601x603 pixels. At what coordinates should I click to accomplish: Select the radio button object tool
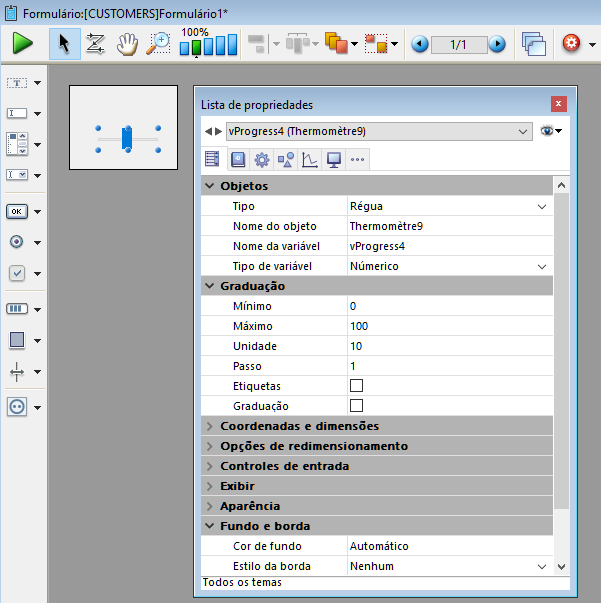[x=18, y=242]
